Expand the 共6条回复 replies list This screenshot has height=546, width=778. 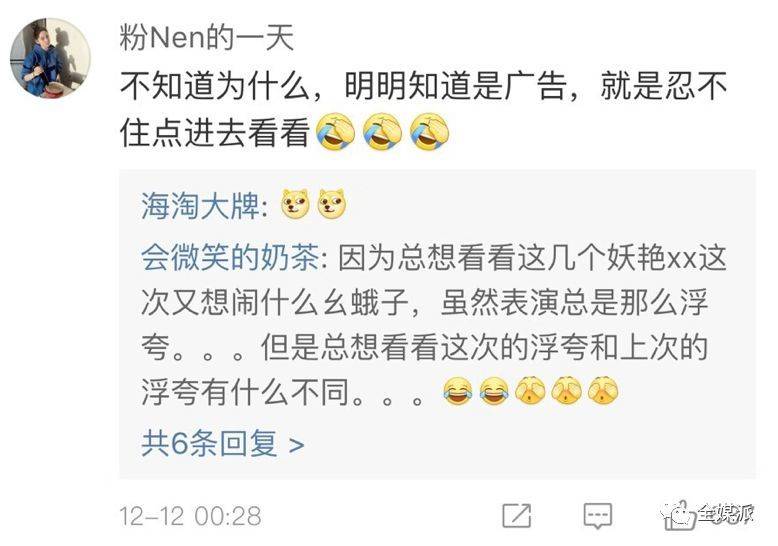(x=222, y=443)
